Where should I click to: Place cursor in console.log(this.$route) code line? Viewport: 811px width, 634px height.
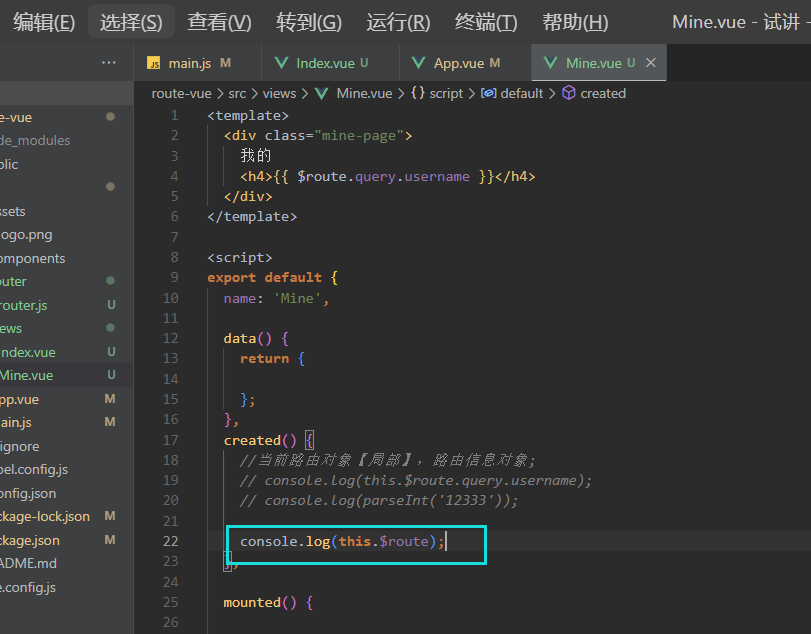342,541
